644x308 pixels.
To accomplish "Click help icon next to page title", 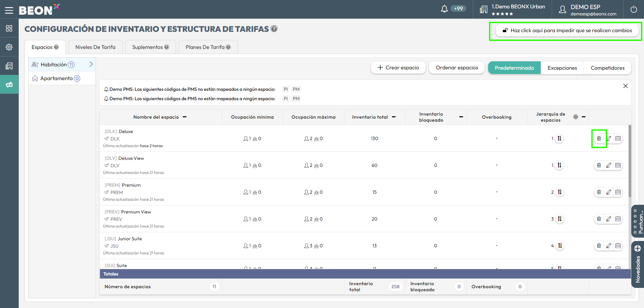I will (274, 29).
